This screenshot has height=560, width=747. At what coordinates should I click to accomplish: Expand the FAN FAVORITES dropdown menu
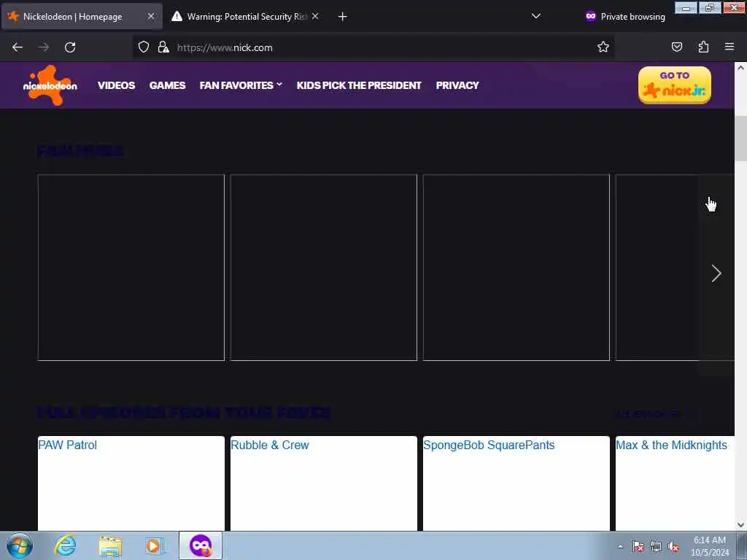coord(241,85)
